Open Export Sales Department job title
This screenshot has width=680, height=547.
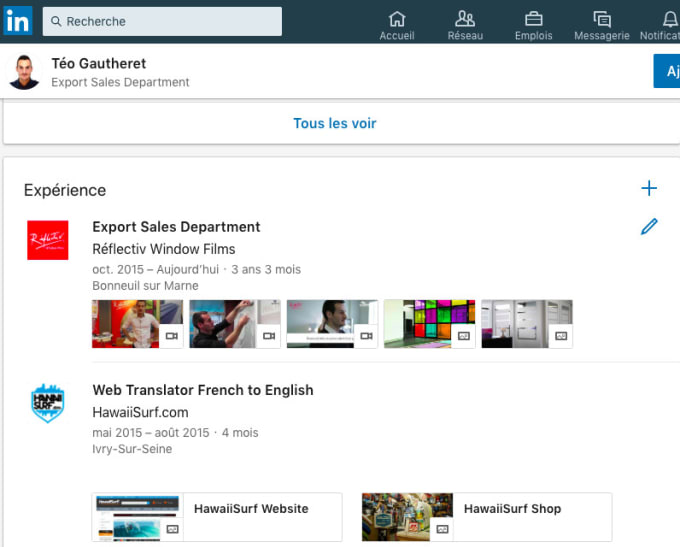[x=176, y=227]
